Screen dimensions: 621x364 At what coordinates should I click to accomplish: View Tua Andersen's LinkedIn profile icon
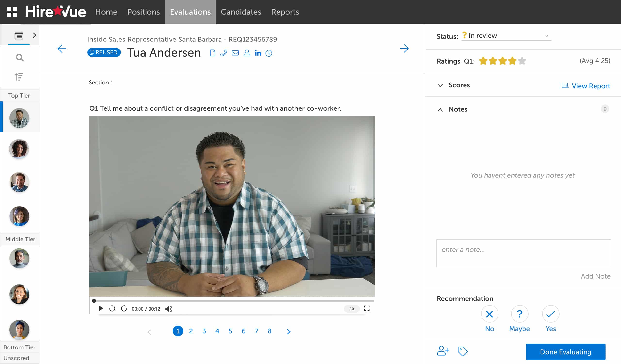(x=258, y=53)
